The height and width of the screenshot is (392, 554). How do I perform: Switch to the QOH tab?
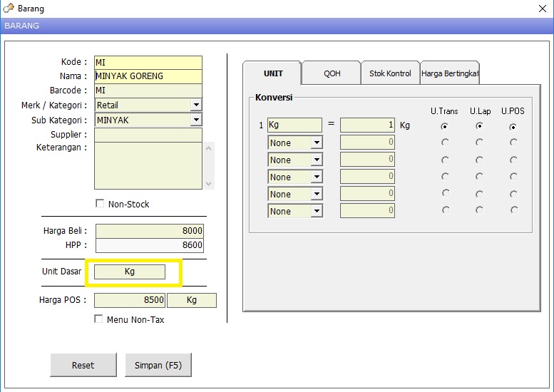coord(332,73)
